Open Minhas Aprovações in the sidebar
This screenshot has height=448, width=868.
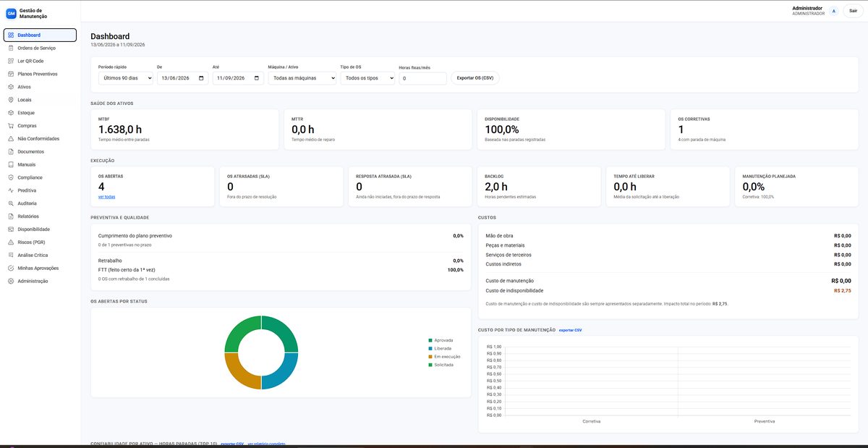41,268
